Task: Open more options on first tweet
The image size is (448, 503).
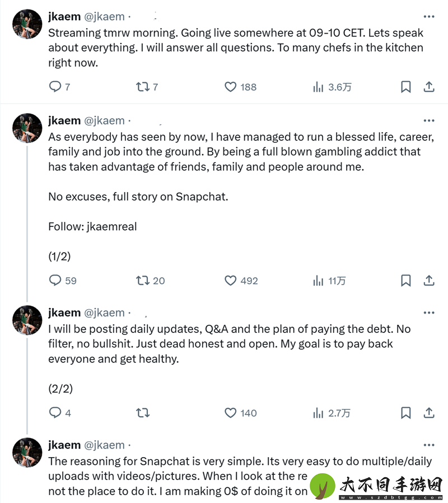Action: click(x=429, y=17)
